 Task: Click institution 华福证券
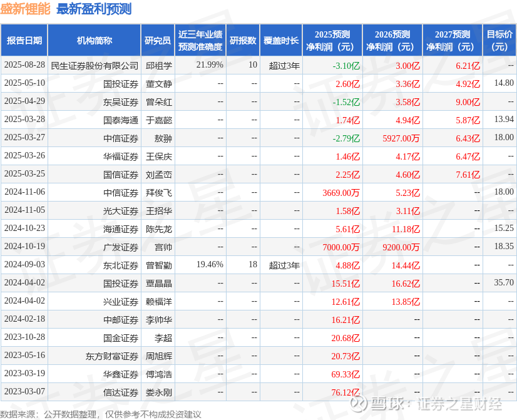coord(121,156)
